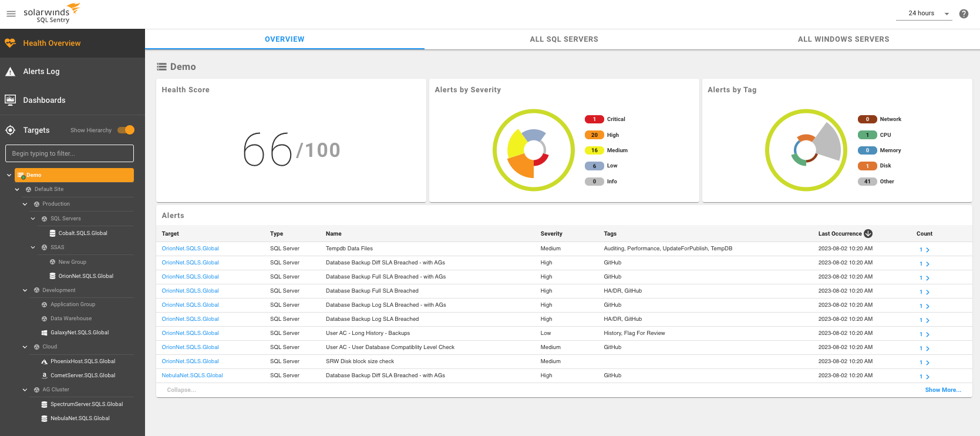Viewport: 980px width, 436px height.
Task: Click the Health Overview heart icon
Action: click(x=10, y=43)
